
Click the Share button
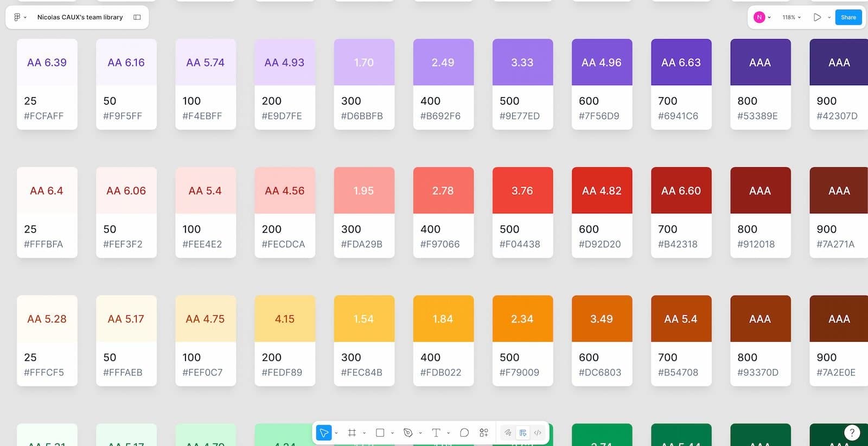pos(848,17)
